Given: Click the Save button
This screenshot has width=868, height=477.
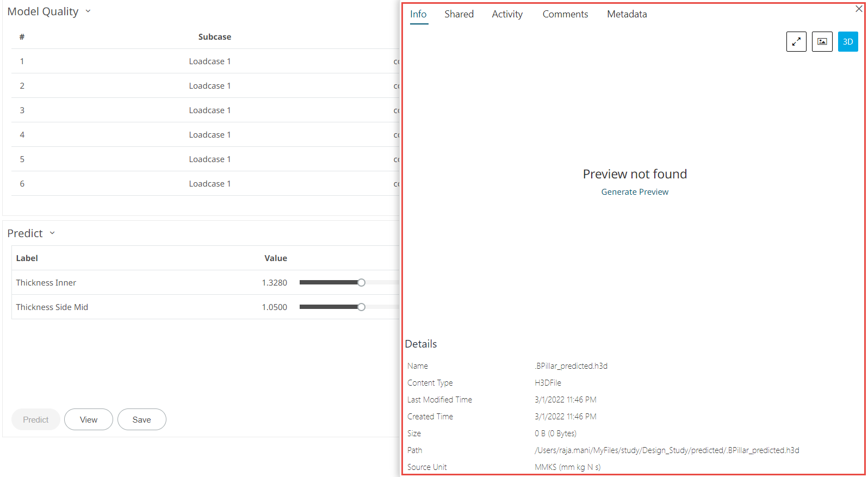Looking at the screenshot, I should tap(141, 419).
